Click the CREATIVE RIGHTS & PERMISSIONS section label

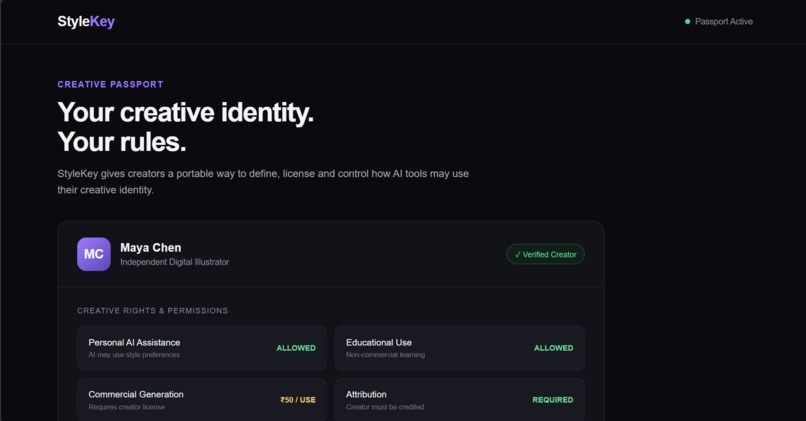click(x=153, y=310)
